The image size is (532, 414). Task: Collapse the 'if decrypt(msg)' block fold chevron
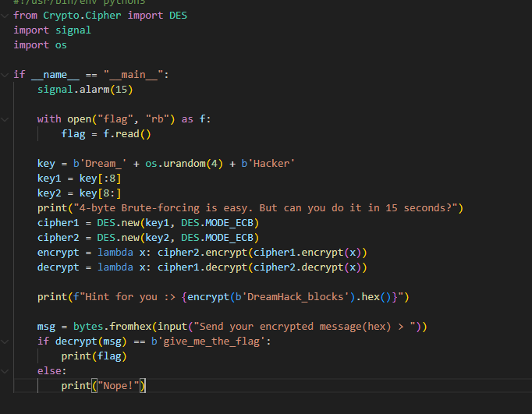[x=5, y=341]
